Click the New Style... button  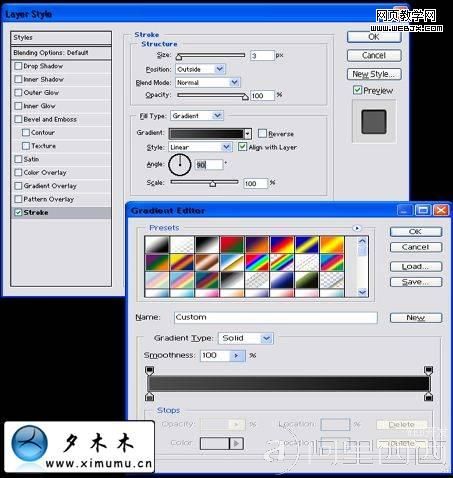[374, 74]
